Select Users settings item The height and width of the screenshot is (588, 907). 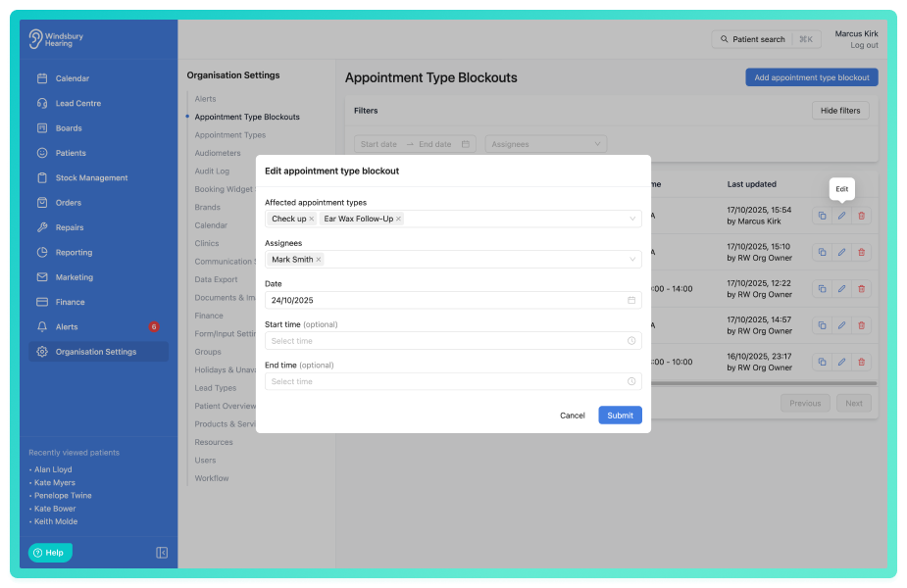tap(205, 461)
